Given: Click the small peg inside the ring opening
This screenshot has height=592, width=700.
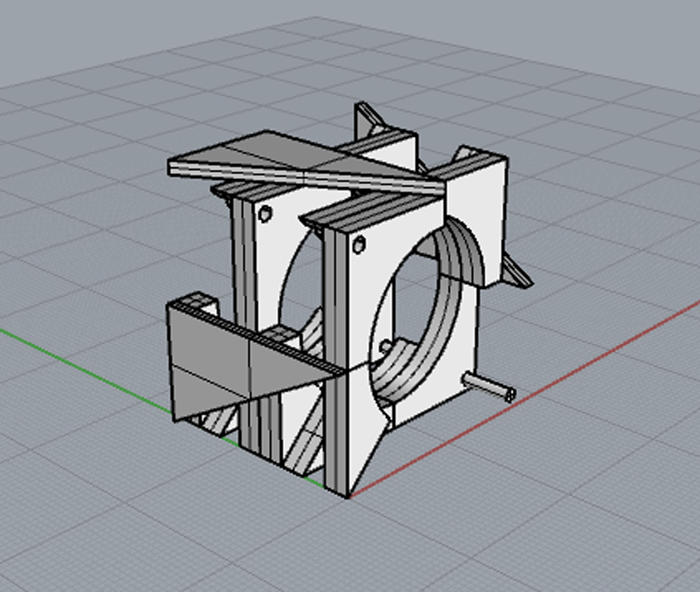Looking at the screenshot, I should coord(385,346).
